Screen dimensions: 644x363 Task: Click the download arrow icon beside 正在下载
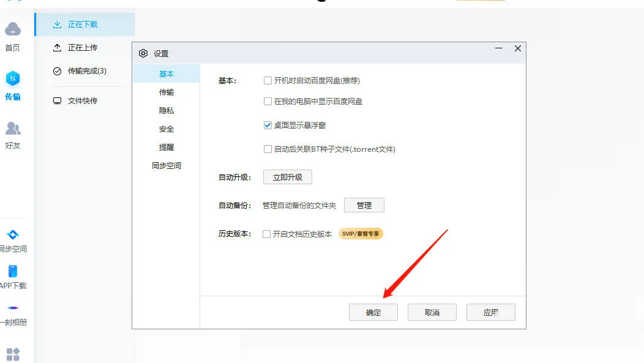(x=57, y=24)
